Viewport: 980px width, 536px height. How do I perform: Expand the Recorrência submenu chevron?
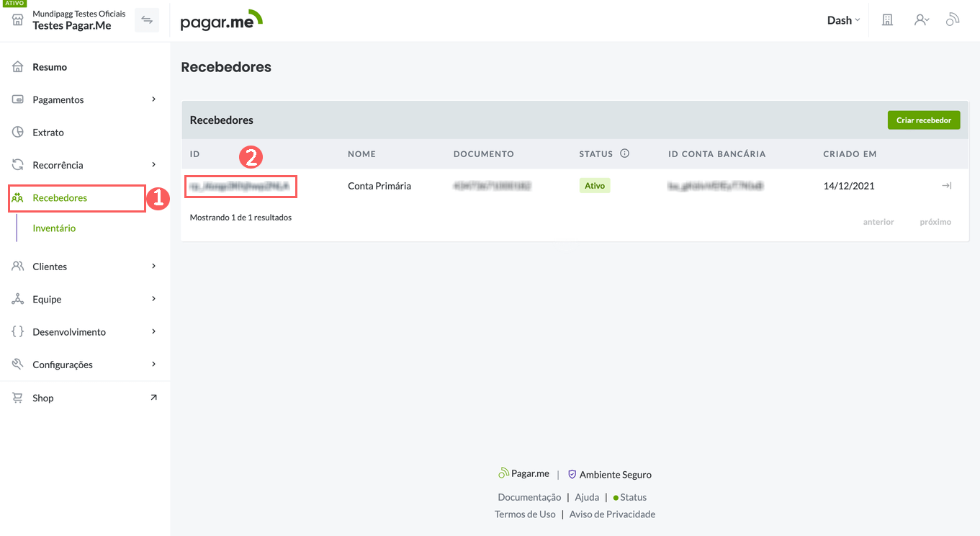click(x=153, y=165)
